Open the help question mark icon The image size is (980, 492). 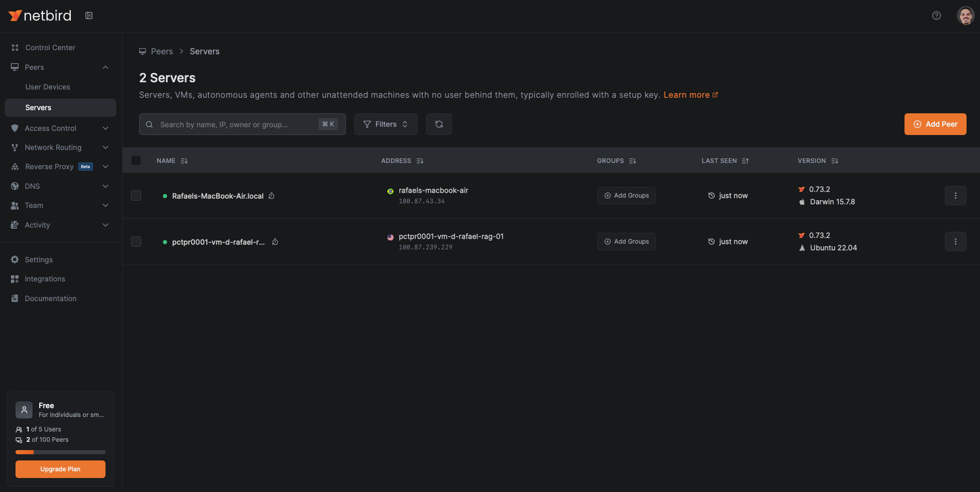[937, 16]
